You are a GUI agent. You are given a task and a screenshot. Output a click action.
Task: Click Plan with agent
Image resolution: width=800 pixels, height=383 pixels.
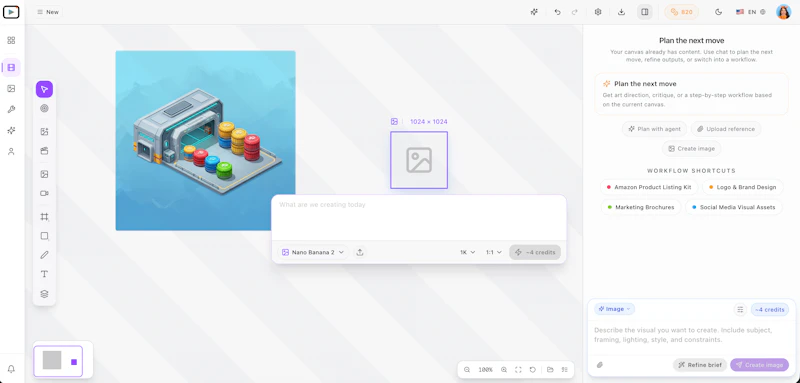point(654,129)
